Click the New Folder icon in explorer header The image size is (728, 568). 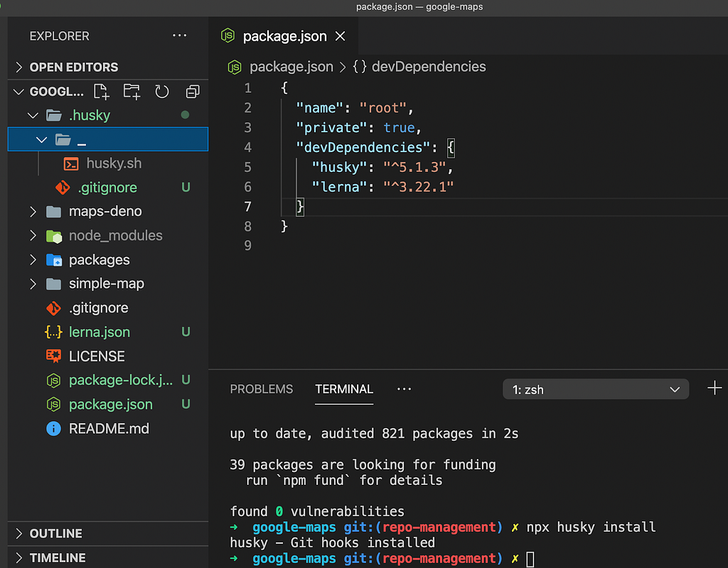(x=132, y=92)
